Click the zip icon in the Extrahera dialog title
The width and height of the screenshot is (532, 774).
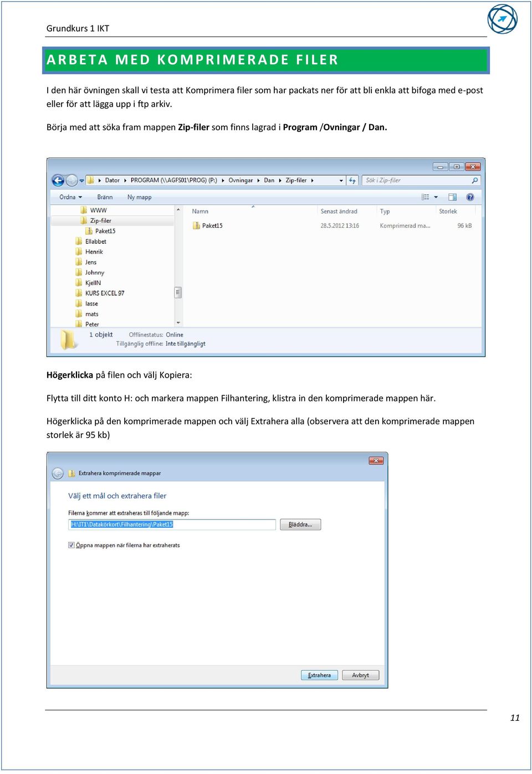(72, 473)
